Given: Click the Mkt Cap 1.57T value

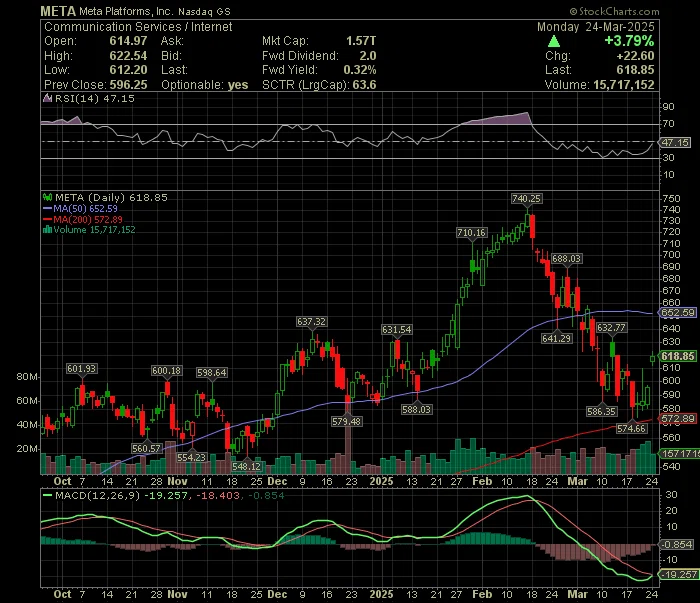Looking at the screenshot, I should click(361, 41).
